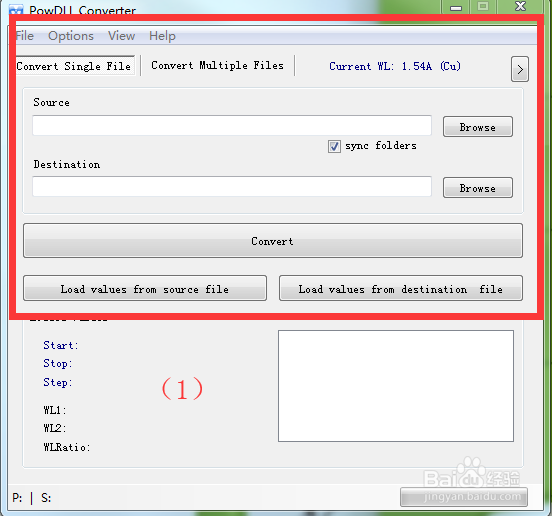Click the Step: label
Image resolution: width=552 pixels, height=516 pixels.
click(x=58, y=382)
